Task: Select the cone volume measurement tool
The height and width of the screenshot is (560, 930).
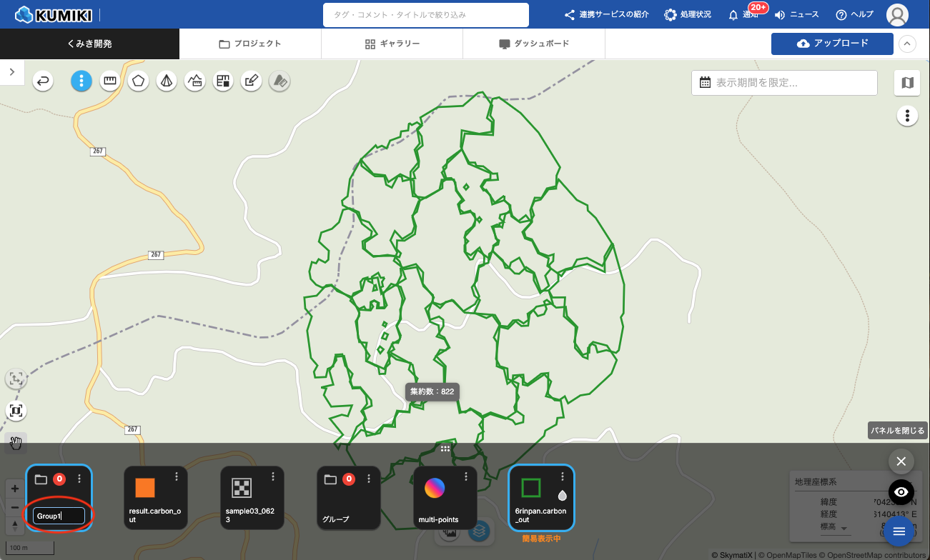Action: click(x=167, y=81)
